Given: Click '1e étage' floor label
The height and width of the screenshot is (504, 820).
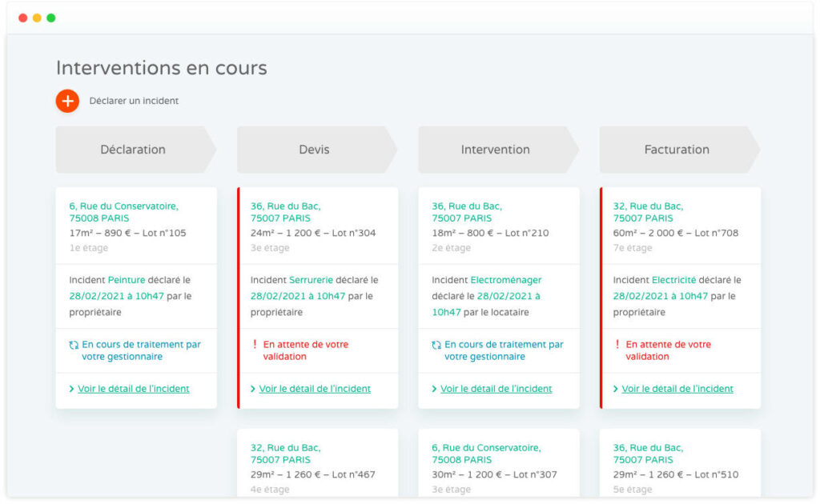Looking at the screenshot, I should pos(88,248).
